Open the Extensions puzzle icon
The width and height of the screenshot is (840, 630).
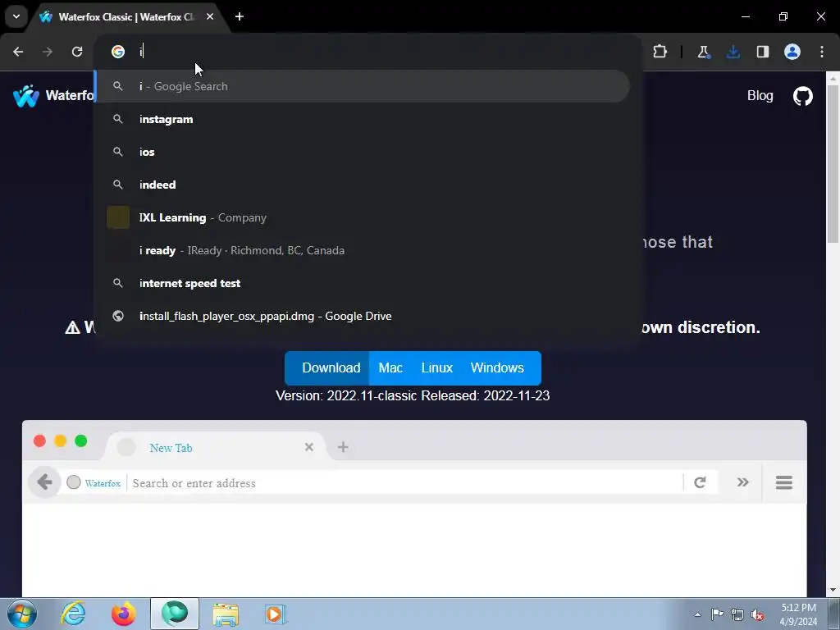click(x=660, y=52)
